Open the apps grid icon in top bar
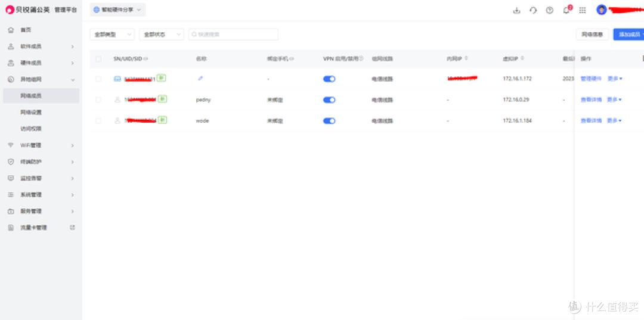The width and height of the screenshot is (644, 320). [x=583, y=11]
